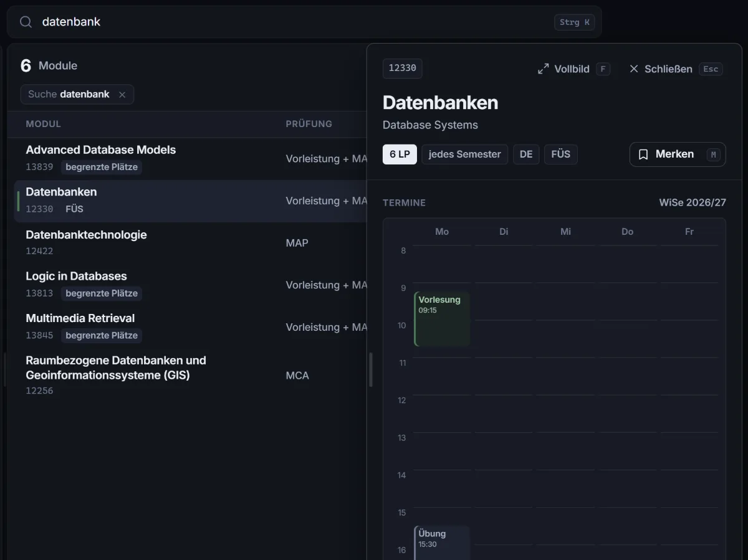Click the 'Mo' weekday column header

click(442, 232)
